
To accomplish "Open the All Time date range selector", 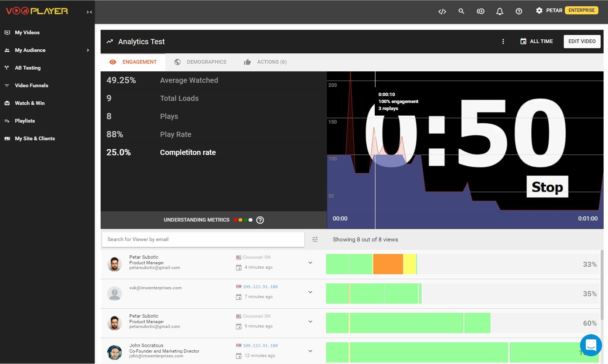I will 537,42.
